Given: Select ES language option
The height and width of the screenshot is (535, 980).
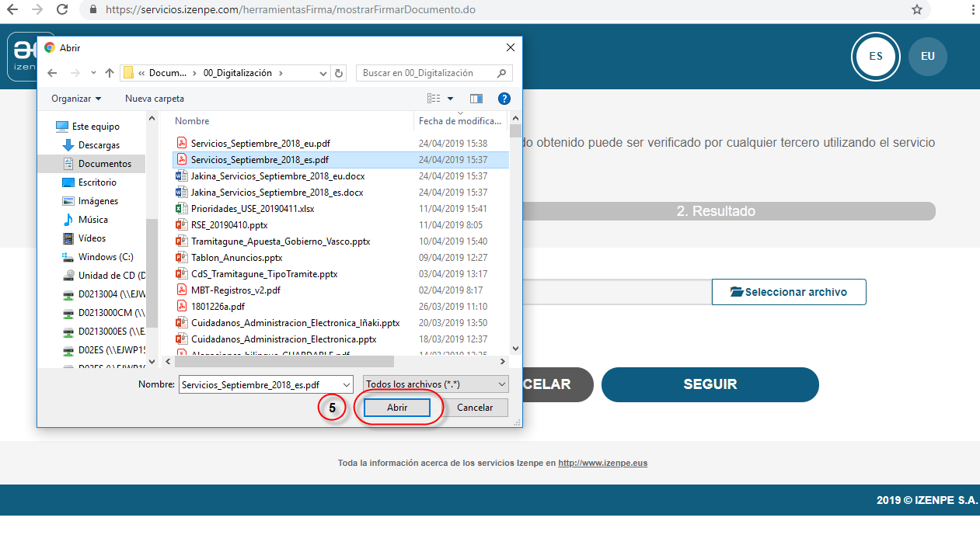Looking at the screenshot, I should [876, 57].
